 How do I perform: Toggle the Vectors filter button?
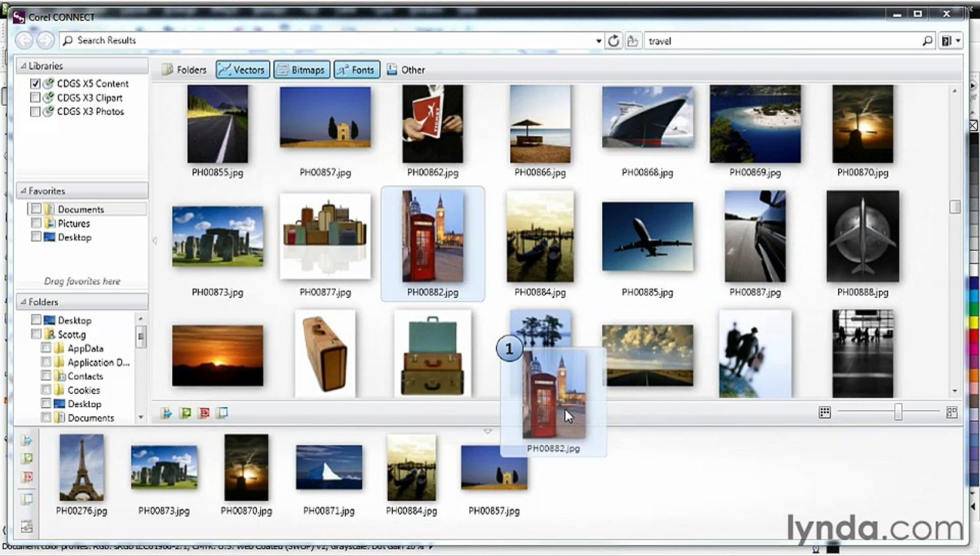[x=242, y=69]
